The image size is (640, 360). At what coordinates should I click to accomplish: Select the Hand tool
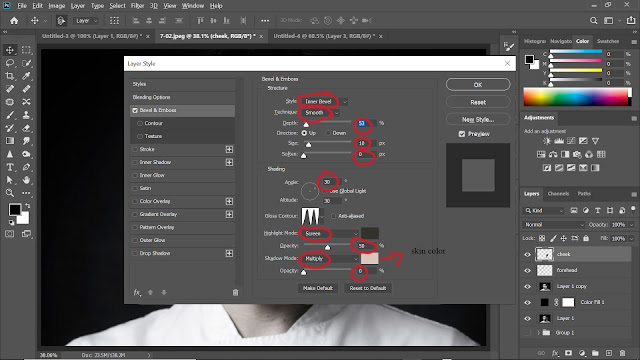pyautogui.click(x=27, y=180)
